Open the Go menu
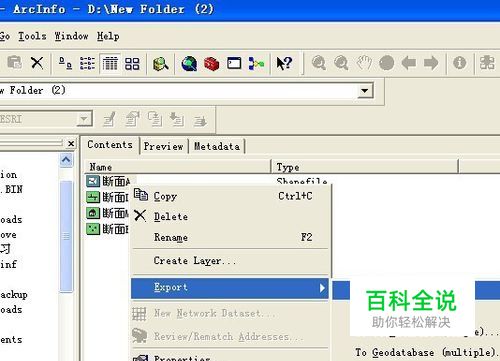The height and width of the screenshot is (361, 500). (5, 36)
